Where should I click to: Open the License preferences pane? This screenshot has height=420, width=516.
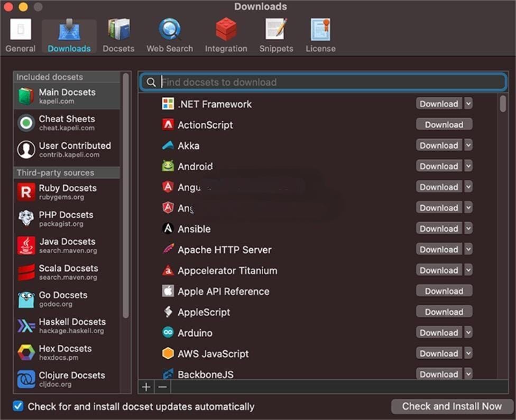pyautogui.click(x=320, y=35)
